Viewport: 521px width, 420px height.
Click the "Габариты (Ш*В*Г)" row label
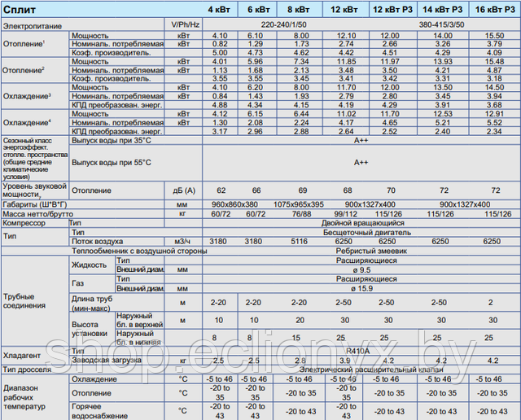35,204
